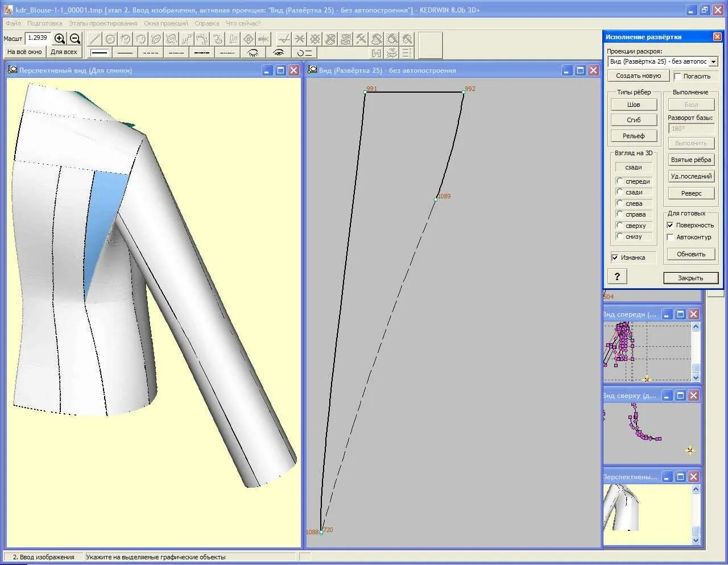Select the спереди radio button
728x565 pixels.
[619, 181]
